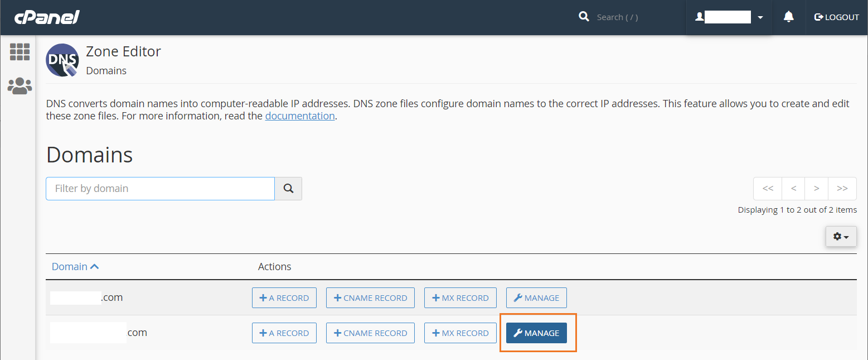Click Logout in the top bar
Image resolution: width=868 pixels, height=360 pixels.
[837, 17]
